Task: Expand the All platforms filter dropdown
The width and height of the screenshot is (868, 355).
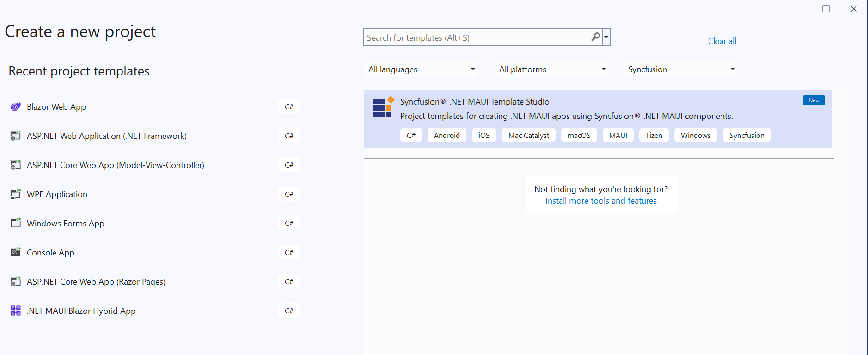Action: pyautogui.click(x=552, y=69)
